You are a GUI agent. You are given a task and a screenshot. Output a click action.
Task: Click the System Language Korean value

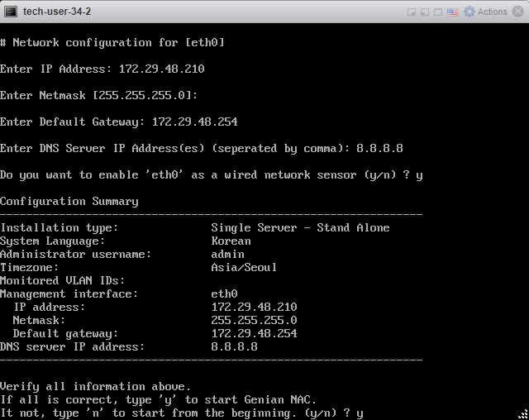click(231, 241)
